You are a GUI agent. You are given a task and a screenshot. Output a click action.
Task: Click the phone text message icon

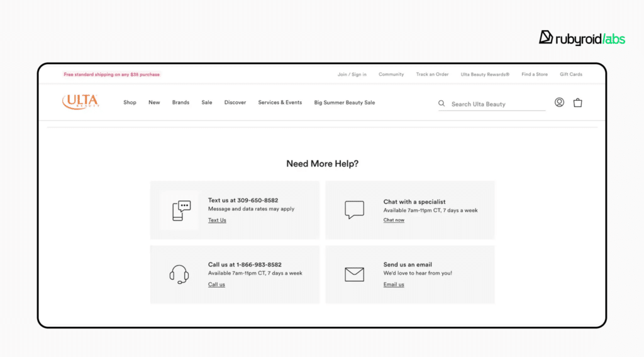pyautogui.click(x=181, y=210)
